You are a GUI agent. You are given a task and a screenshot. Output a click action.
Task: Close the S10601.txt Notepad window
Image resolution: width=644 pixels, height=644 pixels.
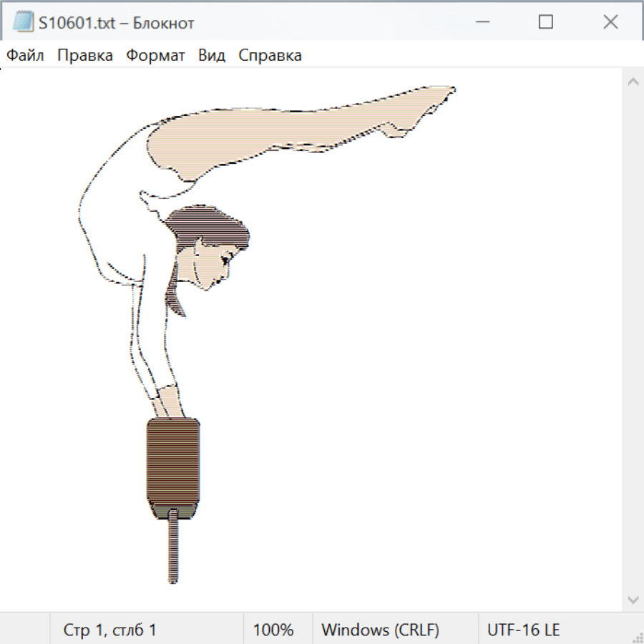pyautogui.click(x=610, y=22)
